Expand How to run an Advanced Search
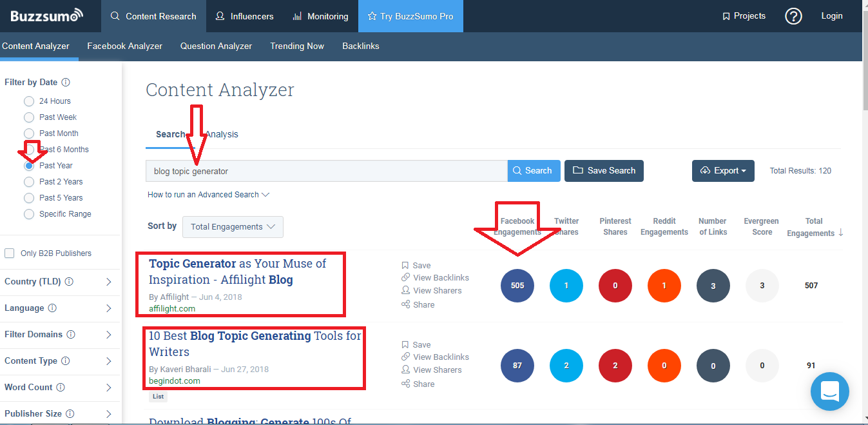Image resolution: width=868 pixels, height=425 pixels. coord(208,195)
